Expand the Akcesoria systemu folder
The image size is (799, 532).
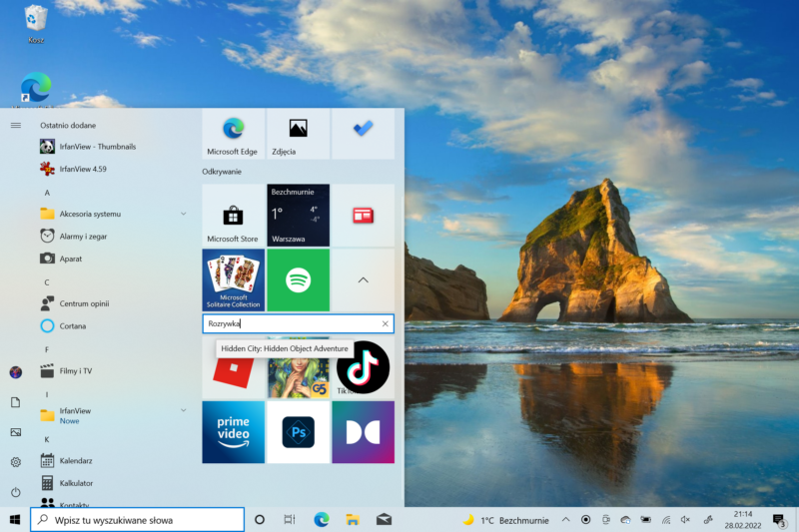[183, 214]
